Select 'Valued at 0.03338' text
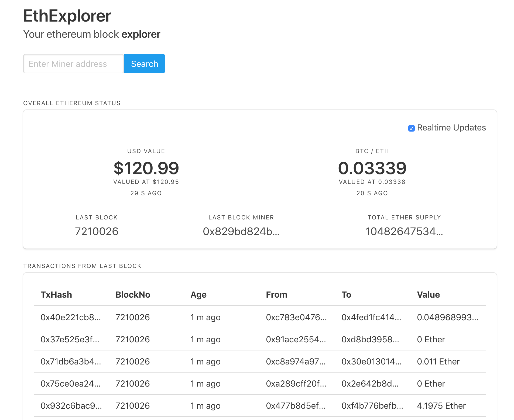The image size is (514, 420). (x=372, y=182)
